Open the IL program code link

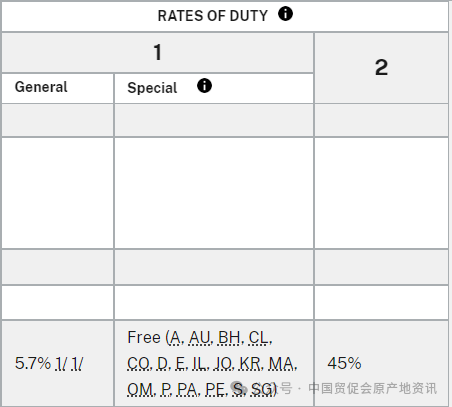200,364
